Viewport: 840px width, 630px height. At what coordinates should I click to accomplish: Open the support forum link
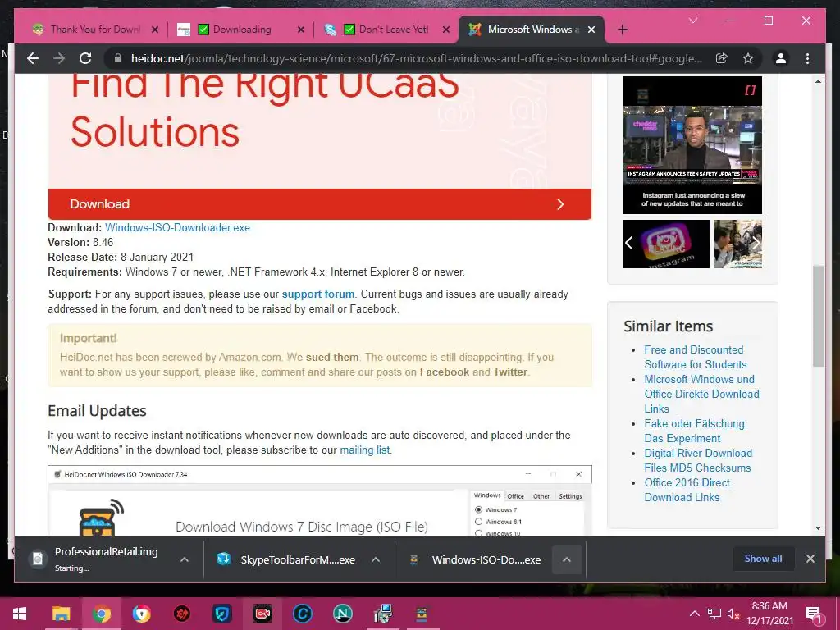(x=318, y=294)
